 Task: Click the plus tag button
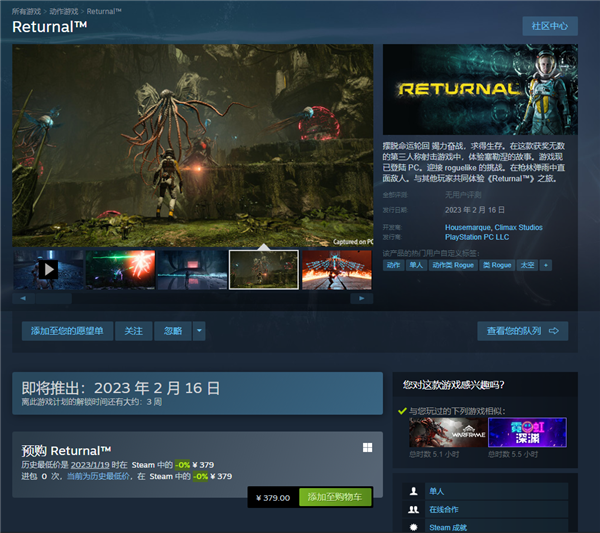coord(546,265)
